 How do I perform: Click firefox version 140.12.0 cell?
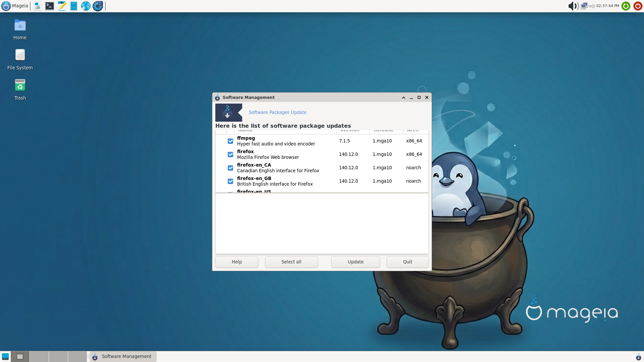[x=348, y=154]
